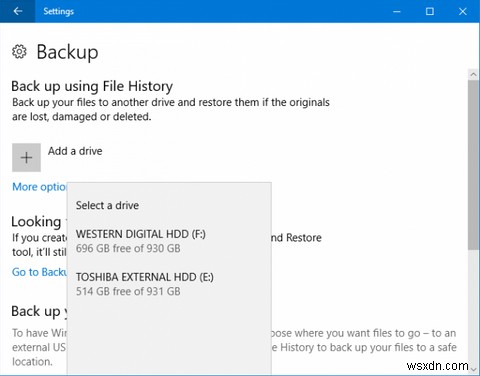This screenshot has width=480, height=376.
Task: Click '514 GB free of 931 GB' text
Action: point(128,291)
